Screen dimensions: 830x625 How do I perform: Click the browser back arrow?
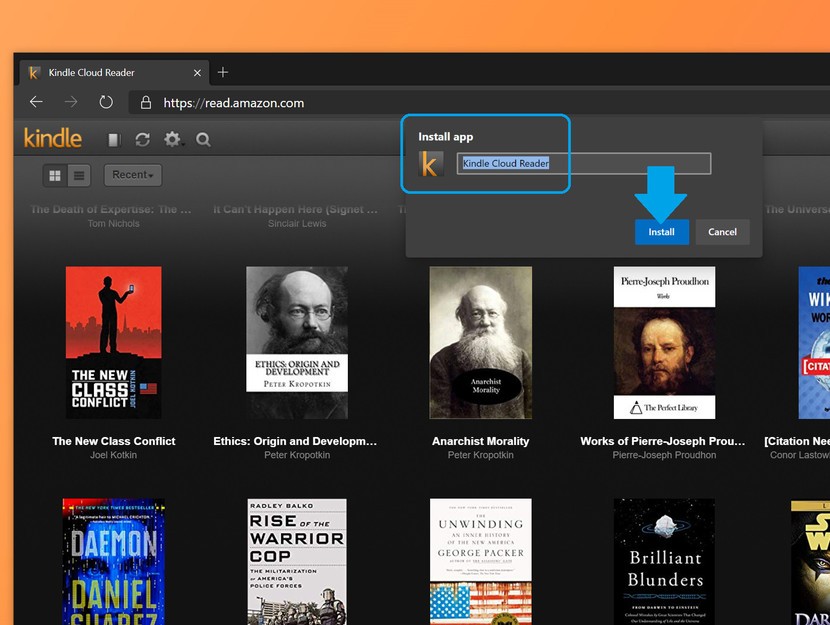(x=36, y=102)
